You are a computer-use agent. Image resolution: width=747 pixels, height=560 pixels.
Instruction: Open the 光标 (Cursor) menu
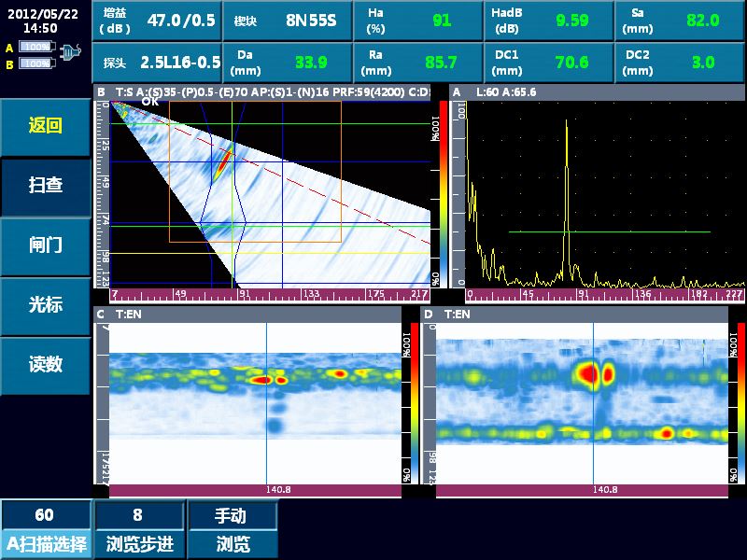click(x=45, y=305)
